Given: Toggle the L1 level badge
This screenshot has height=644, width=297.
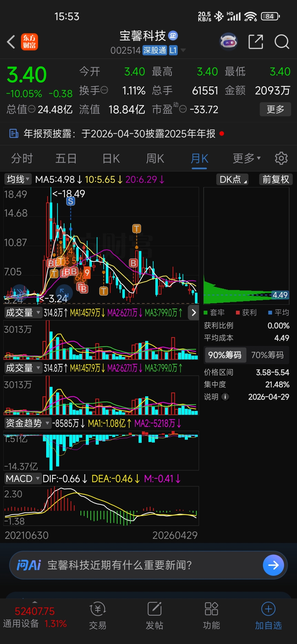Looking at the screenshot, I should [x=173, y=50].
